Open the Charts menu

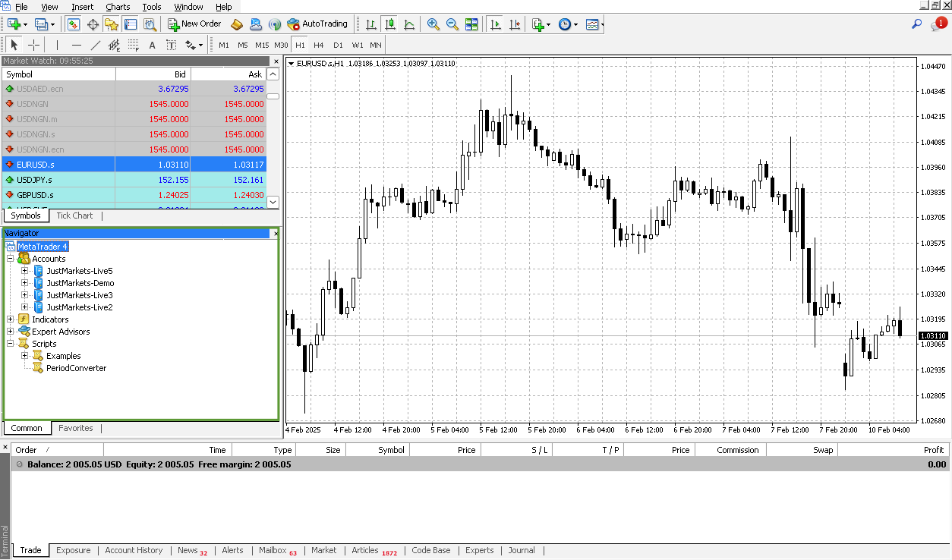point(118,7)
